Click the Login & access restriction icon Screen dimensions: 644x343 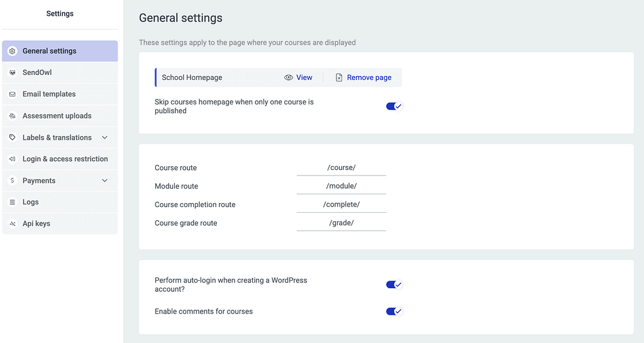pos(13,159)
